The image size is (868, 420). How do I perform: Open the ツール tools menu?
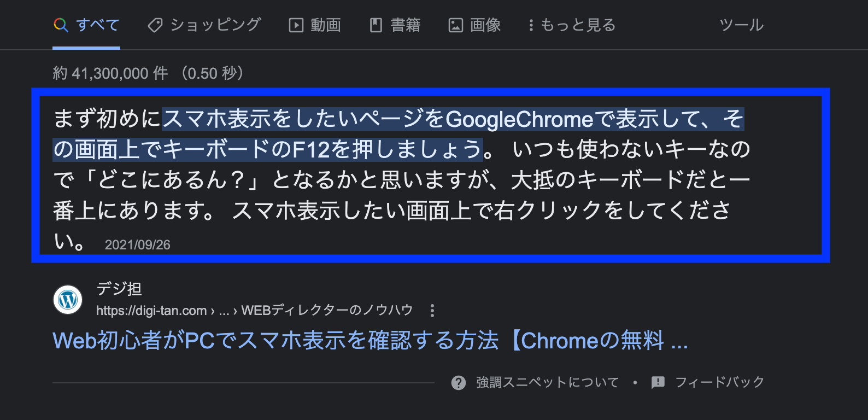741,25
